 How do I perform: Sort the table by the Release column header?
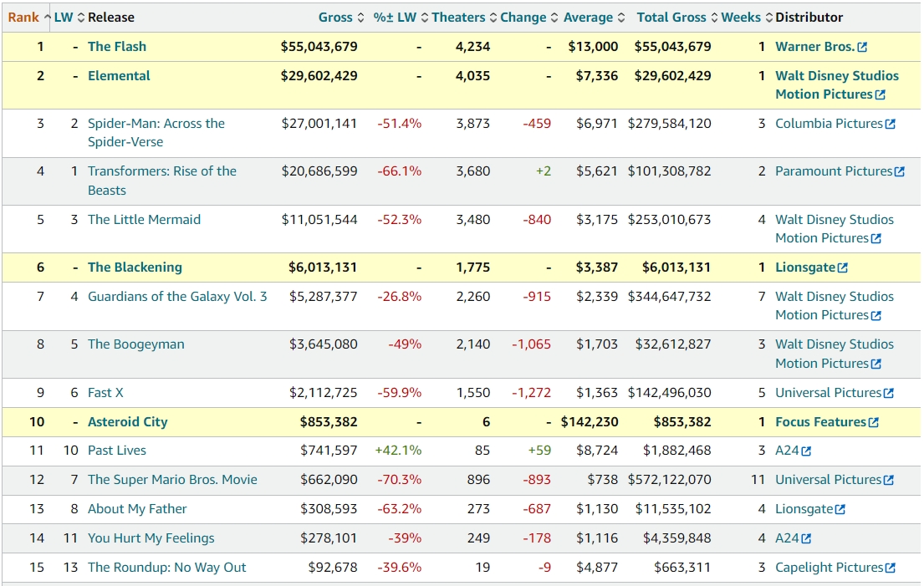(x=110, y=18)
